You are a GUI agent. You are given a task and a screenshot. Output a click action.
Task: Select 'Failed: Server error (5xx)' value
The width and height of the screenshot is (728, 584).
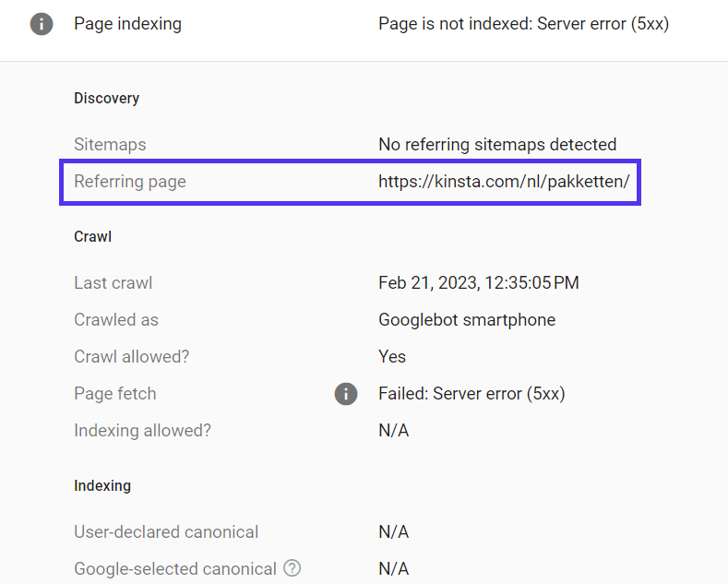(471, 394)
